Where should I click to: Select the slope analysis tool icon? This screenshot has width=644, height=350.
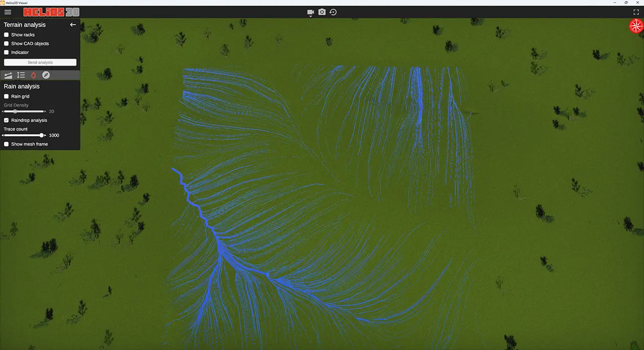pyautogui.click(x=8, y=75)
